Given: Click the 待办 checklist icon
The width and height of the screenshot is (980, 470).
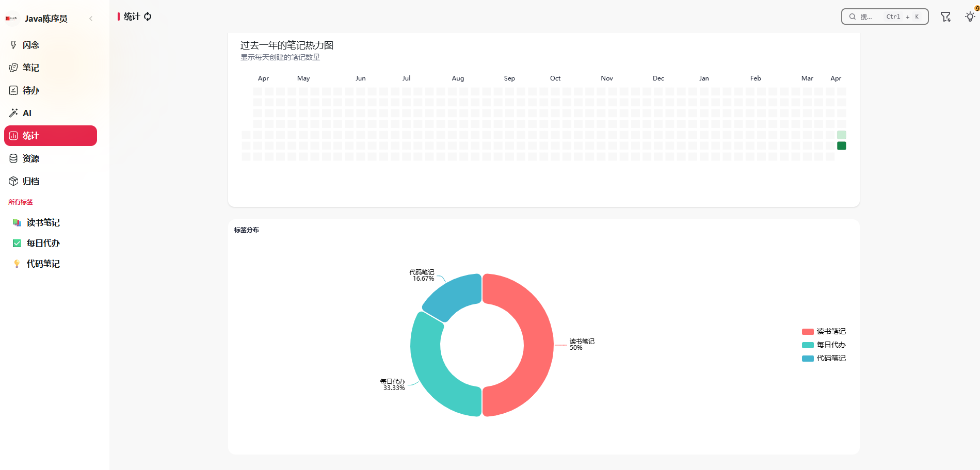Looking at the screenshot, I should (13, 90).
